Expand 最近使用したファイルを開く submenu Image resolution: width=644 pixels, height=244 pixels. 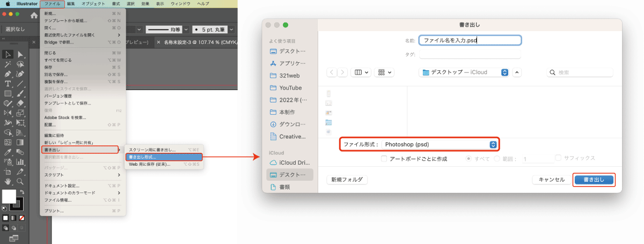(82, 34)
